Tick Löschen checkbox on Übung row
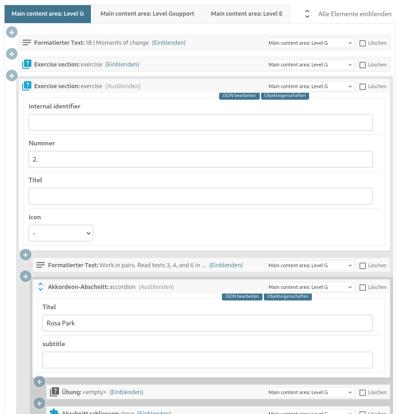Viewport: 400px width, 414px height. click(362, 393)
